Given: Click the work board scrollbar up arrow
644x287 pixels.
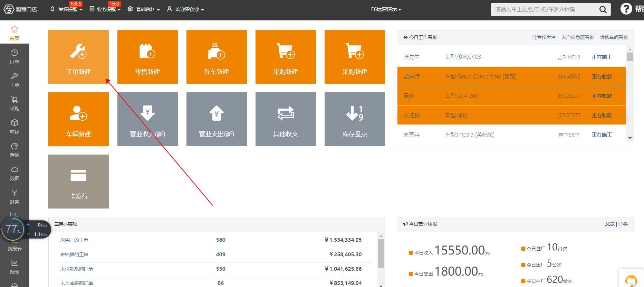Looking at the screenshot, I should tap(630, 49).
